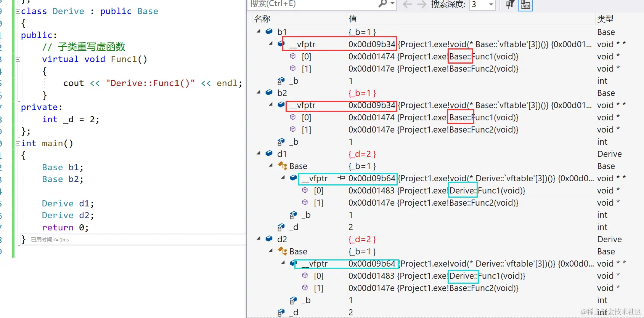This screenshot has width=644, height=318.
Task: Select b1's value {_b=1}
Action: [362, 32]
